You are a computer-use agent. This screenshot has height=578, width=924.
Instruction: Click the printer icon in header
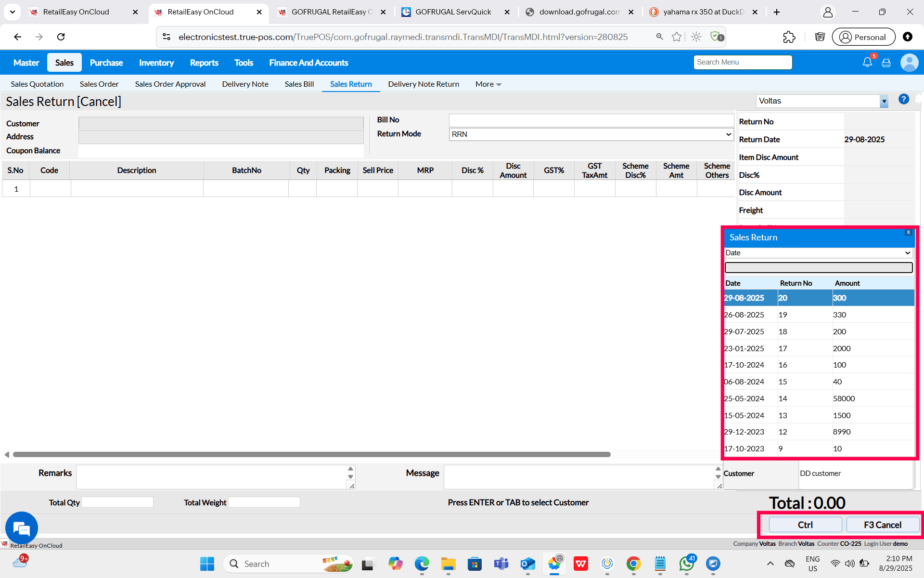(886, 63)
